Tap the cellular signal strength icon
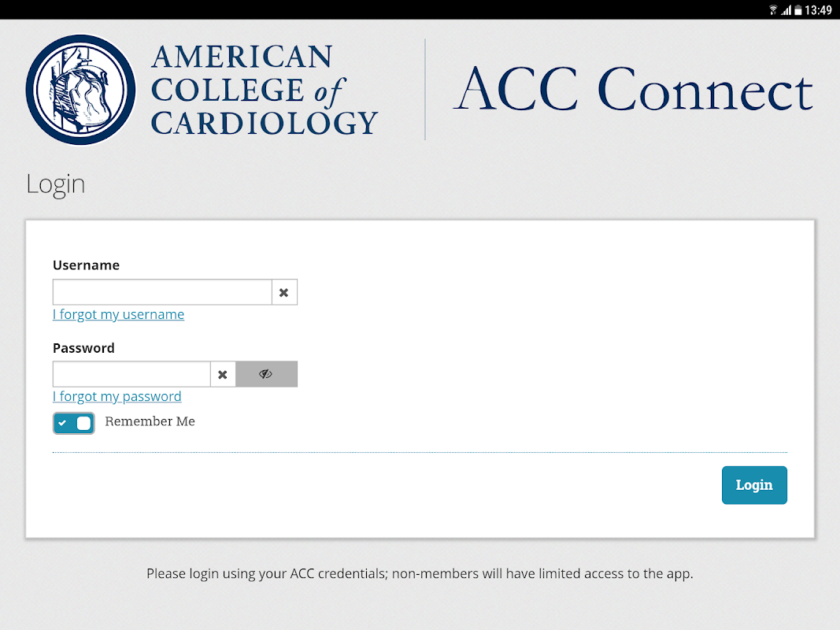Image resolution: width=840 pixels, height=630 pixels. tap(786, 10)
